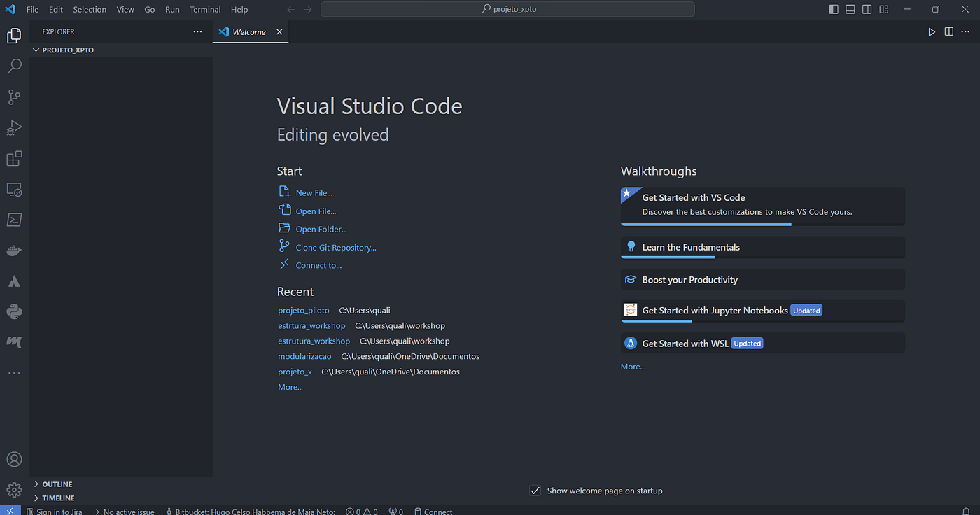
Task: Open recent project estrutura_workshop
Action: (314, 341)
